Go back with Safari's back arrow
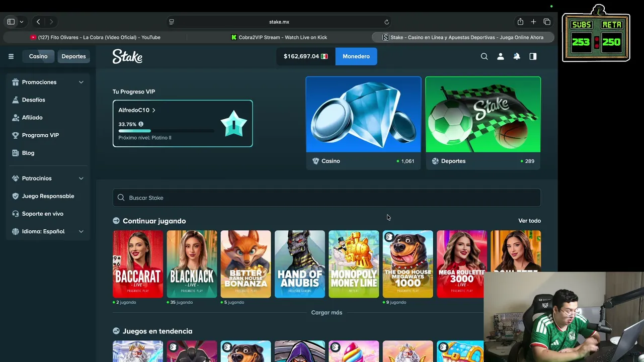644x362 pixels. (x=38, y=22)
